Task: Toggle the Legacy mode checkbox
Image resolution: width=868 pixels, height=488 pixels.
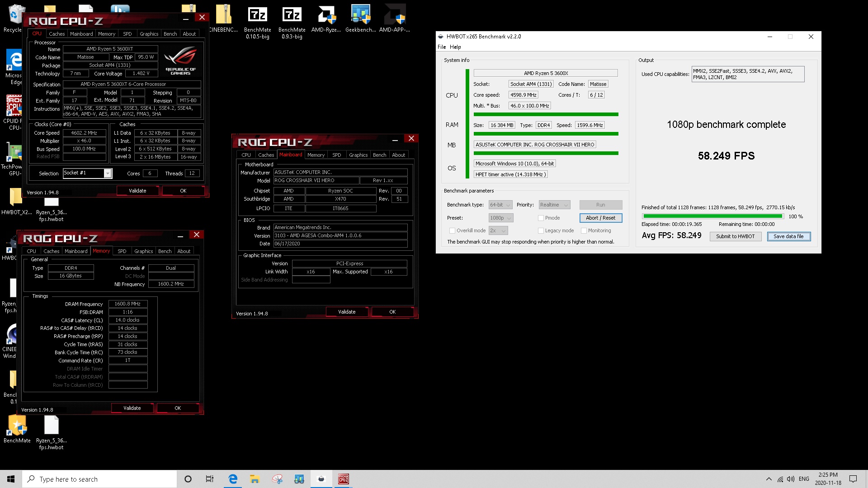Action: coord(541,230)
